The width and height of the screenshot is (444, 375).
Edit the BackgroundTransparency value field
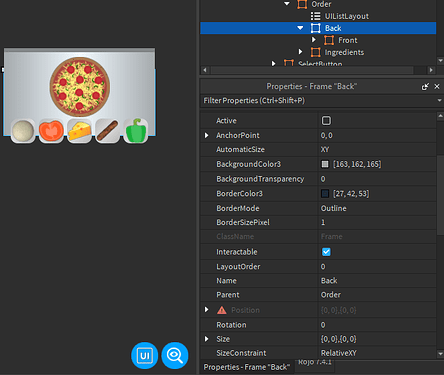coord(377,179)
